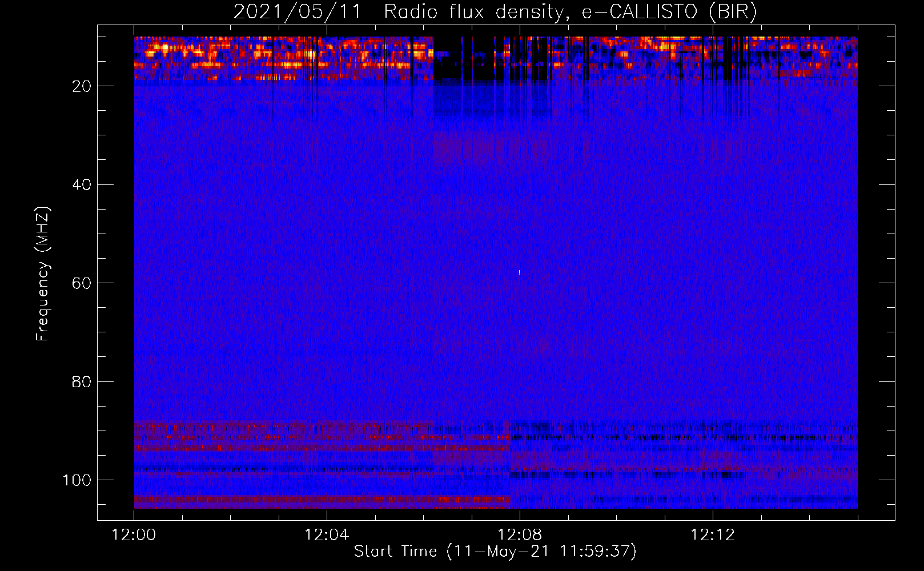
Task: Click the 'Start Time (11-May-21 11:59:37)' label
Action: 495,552
